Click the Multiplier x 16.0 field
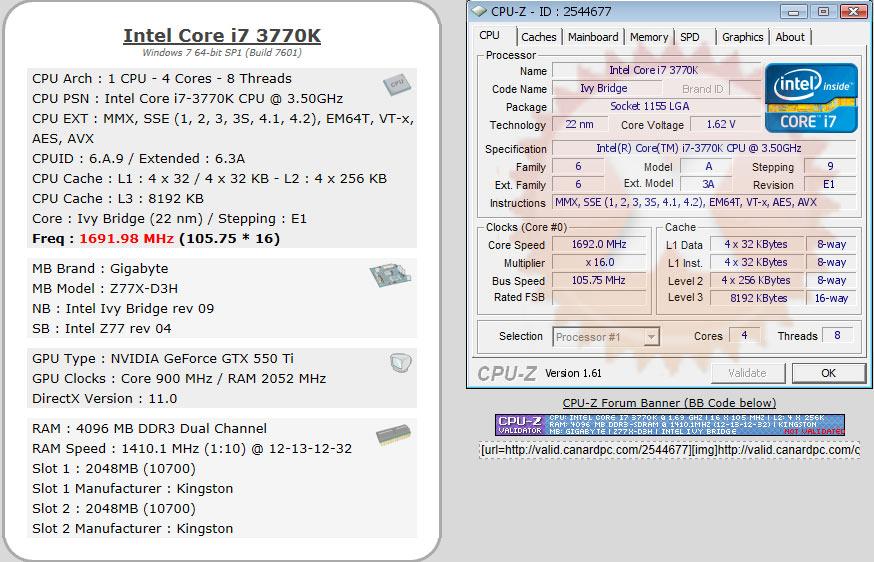 pyautogui.click(x=599, y=262)
